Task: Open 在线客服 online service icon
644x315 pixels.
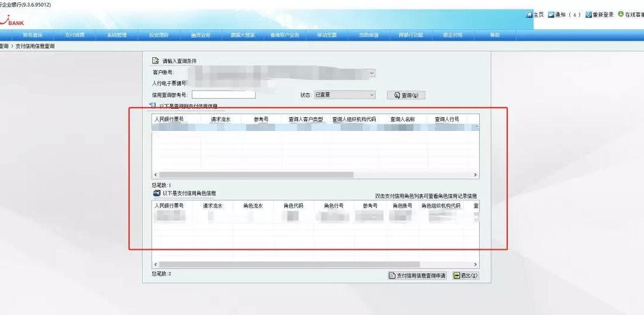Action: (621, 14)
